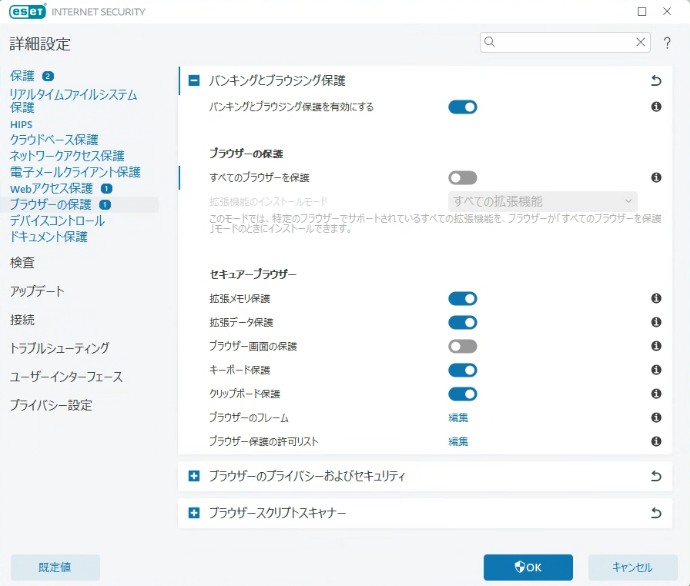
Task: Reset ブラウザースクリプトスキャナー section with revert arrow
Action: 656,513
